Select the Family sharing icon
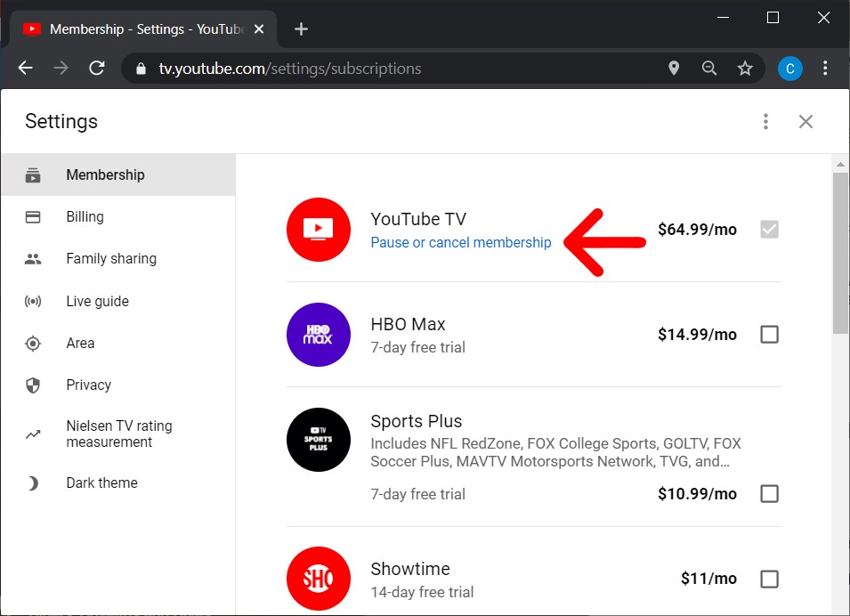The image size is (850, 616). tap(32, 258)
